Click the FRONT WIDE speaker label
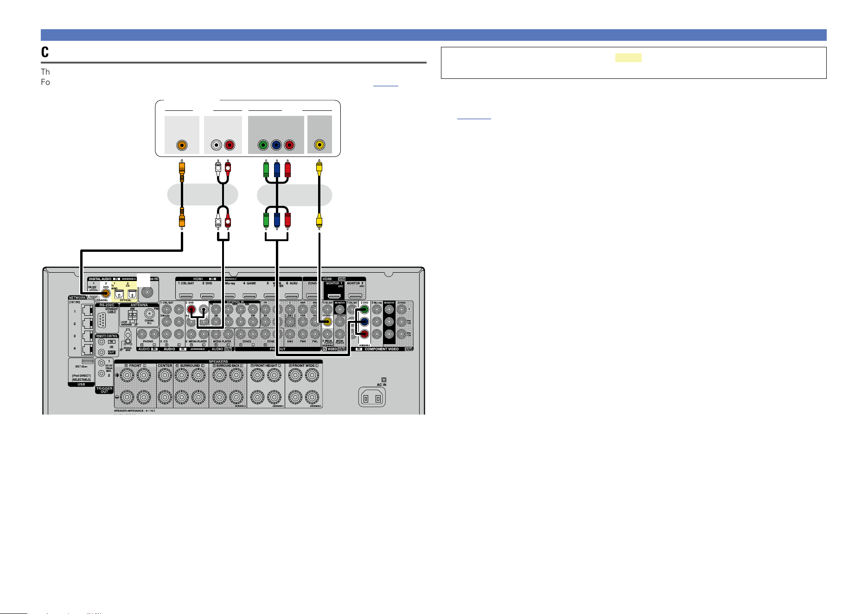The image size is (868, 614). coord(303,365)
